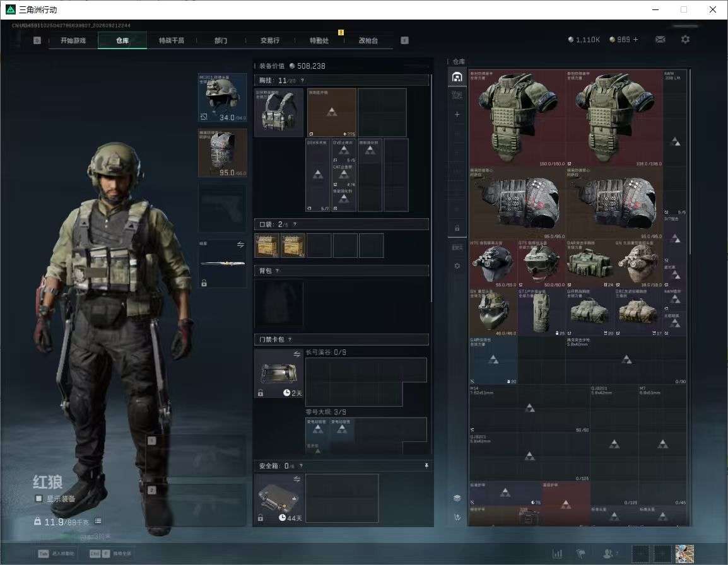The width and height of the screenshot is (728, 565).
Task: Click the stack layers icon in warehouse sidebar
Action: coord(457,498)
